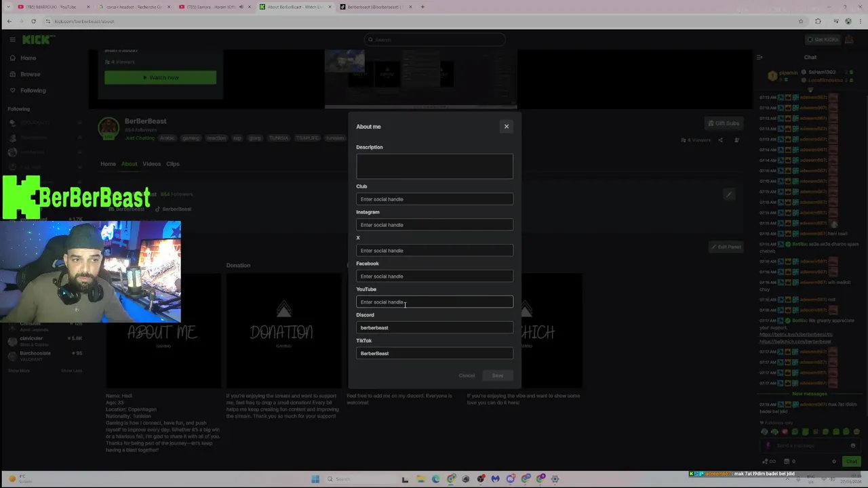Viewport: 868px width, 488px height.
Task: Focus the Facebook handle field
Action: click(x=435, y=277)
